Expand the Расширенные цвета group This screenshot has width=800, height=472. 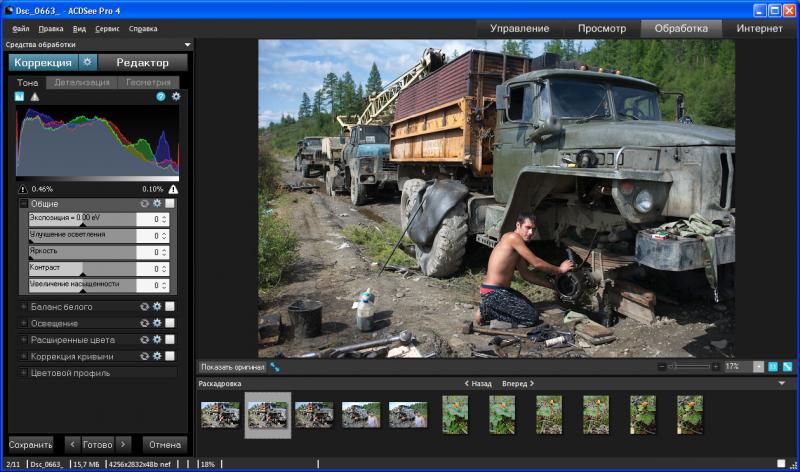pos(23,339)
